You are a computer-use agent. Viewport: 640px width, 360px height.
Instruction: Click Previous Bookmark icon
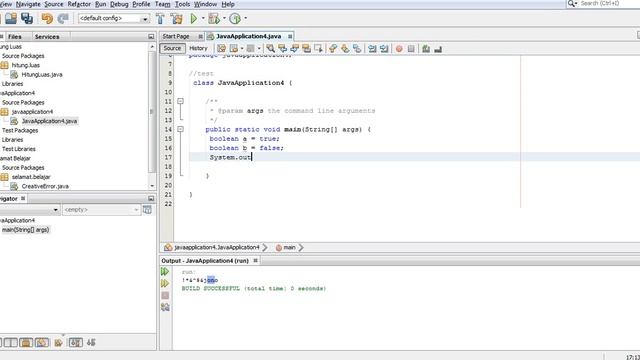coord(333,49)
